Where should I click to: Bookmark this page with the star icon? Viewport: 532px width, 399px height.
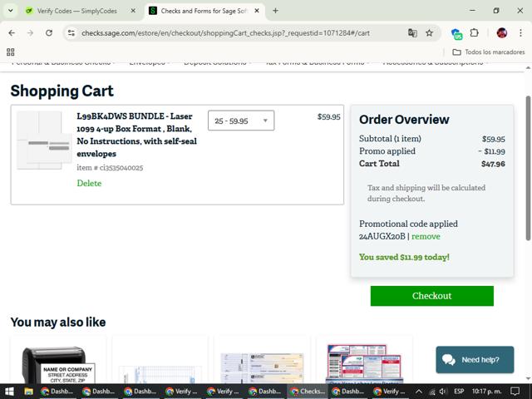point(430,33)
